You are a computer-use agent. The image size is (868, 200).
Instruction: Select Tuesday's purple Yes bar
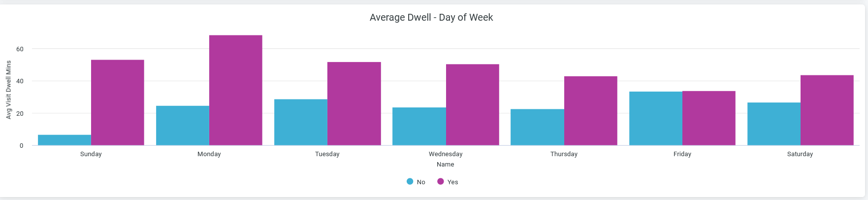pyautogui.click(x=354, y=103)
